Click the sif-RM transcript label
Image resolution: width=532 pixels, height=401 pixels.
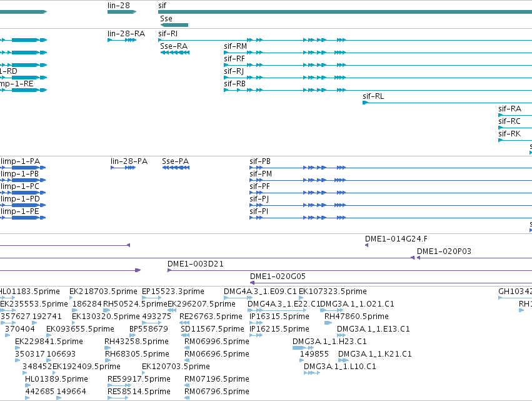pos(235,46)
